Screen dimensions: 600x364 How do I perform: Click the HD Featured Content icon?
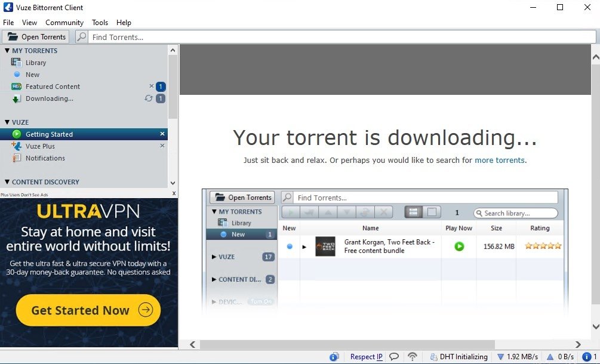coord(17,87)
